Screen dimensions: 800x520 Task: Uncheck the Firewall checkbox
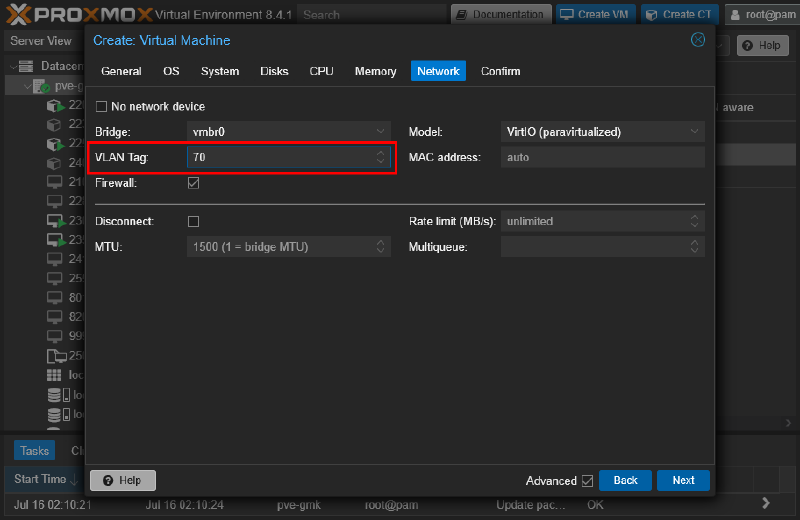coord(194,183)
